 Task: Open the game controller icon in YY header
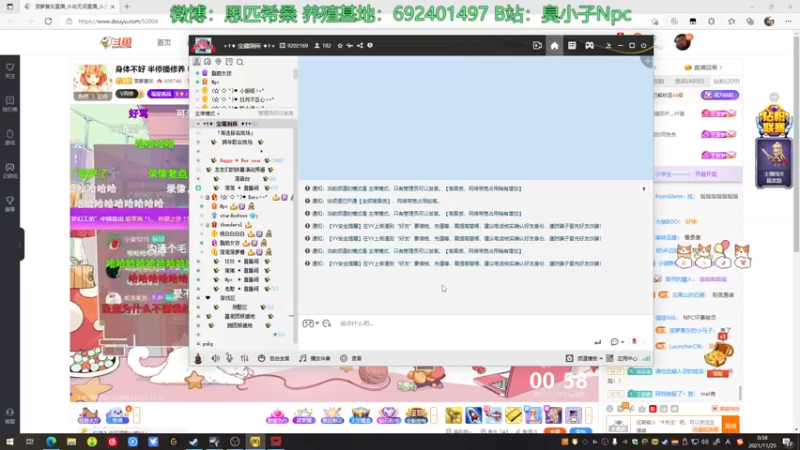pyautogui.click(x=589, y=45)
